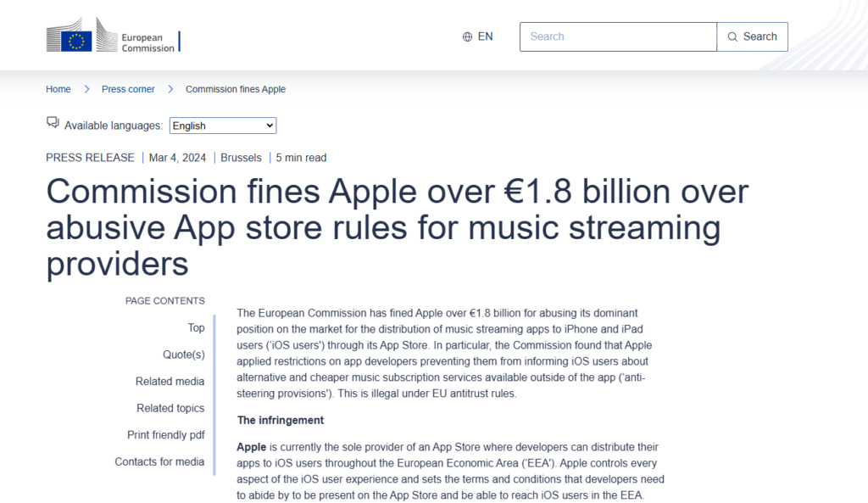
Task: Jump to Contacts for media section
Action: [159, 461]
